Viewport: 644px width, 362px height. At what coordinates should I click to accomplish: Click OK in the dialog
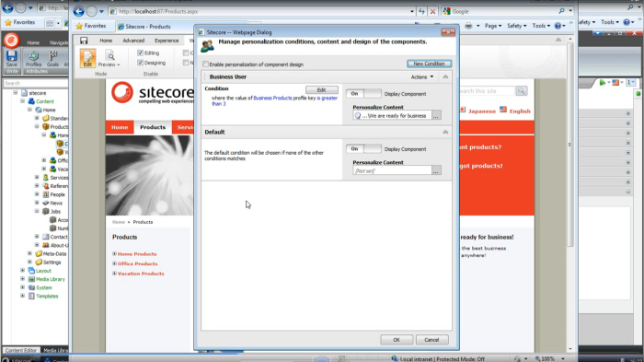(397, 340)
